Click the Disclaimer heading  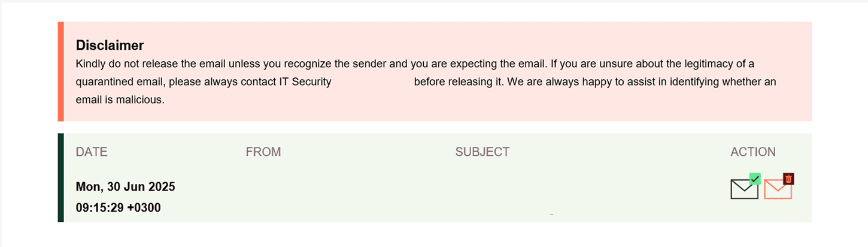pyautogui.click(x=110, y=46)
